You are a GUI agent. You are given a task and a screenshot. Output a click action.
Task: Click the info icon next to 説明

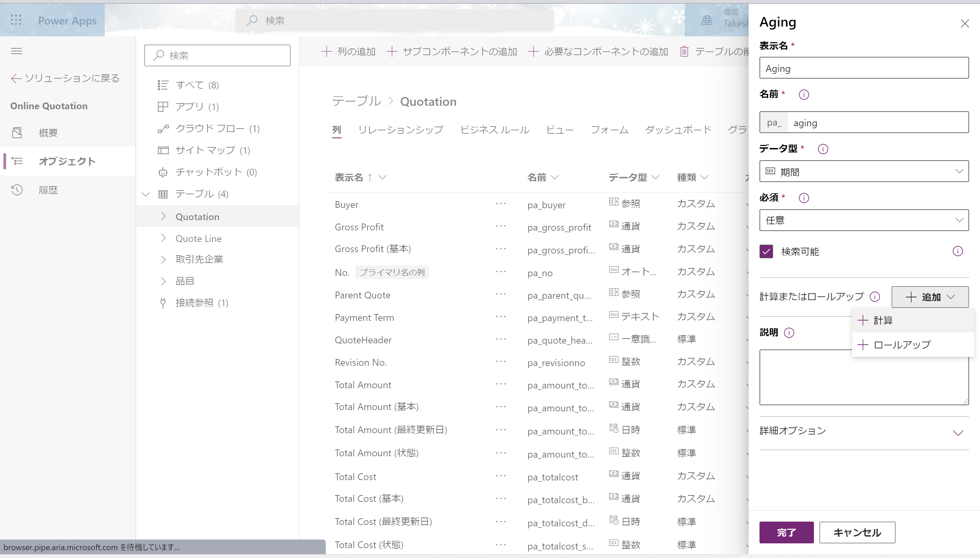pyautogui.click(x=789, y=333)
